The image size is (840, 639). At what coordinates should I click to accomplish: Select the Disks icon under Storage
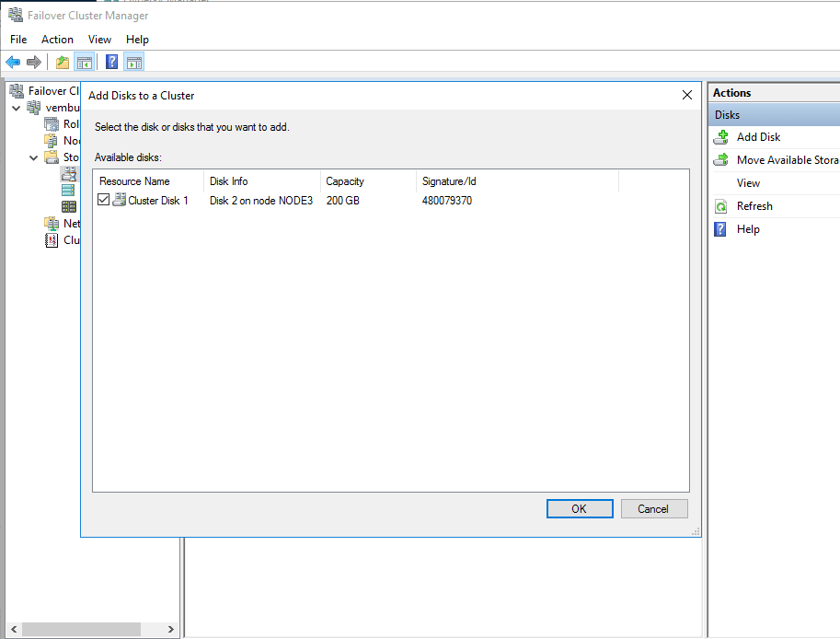[x=69, y=174]
